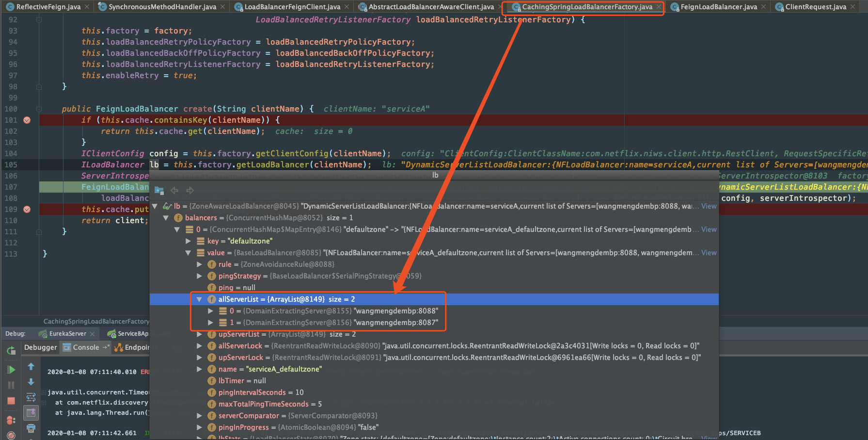Console scroll up arrow icon

(x=31, y=366)
